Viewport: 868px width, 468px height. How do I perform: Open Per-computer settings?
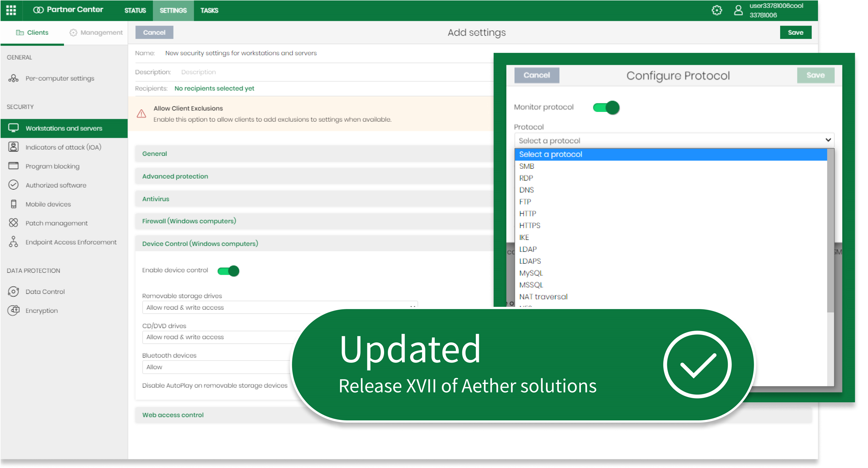click(64, 78)
